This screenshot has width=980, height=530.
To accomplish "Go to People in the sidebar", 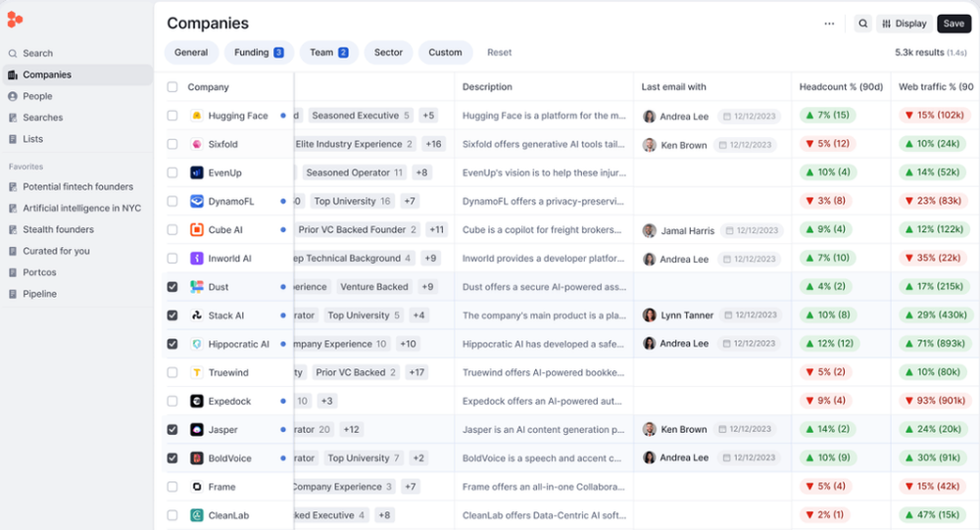I will click(37, 96).
